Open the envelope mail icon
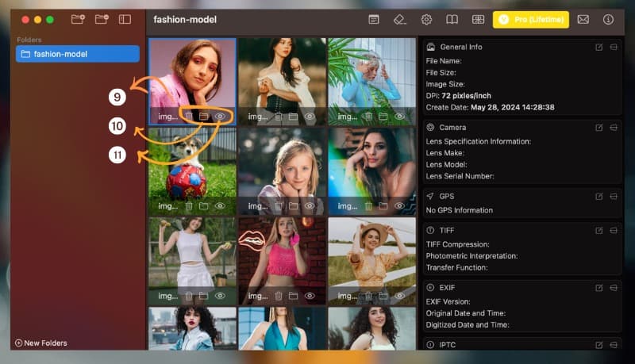Image resolution: width=635 pixels, height=364 pixels. tap(583, 19)
